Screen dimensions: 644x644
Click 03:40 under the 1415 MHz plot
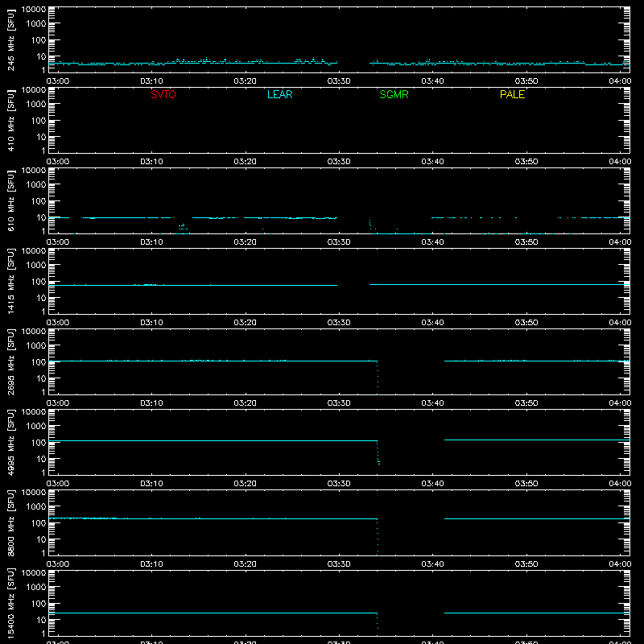click(432, 323)
